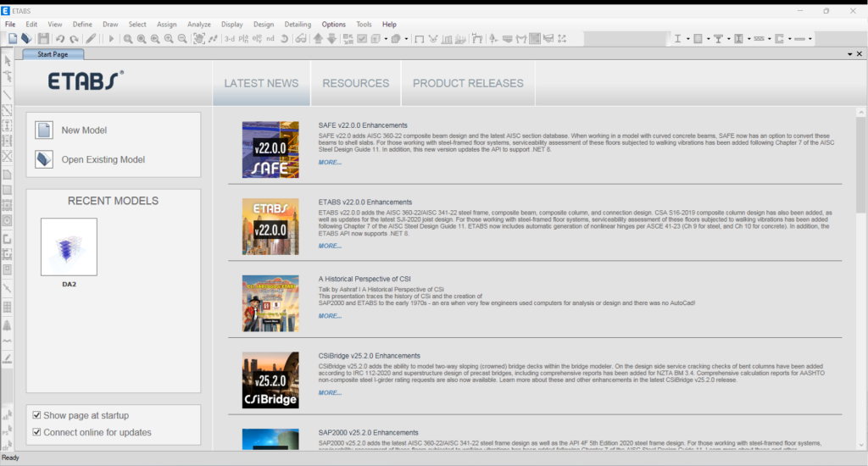Open the Start Page tab list dropdown

tap(849, 54)
